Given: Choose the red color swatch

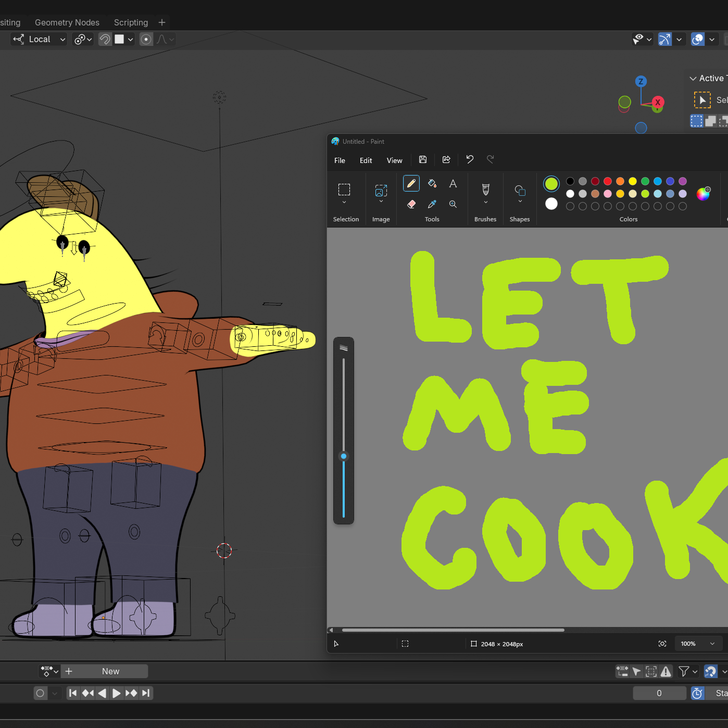Looking at the screenshot, I should click(608, 181).
